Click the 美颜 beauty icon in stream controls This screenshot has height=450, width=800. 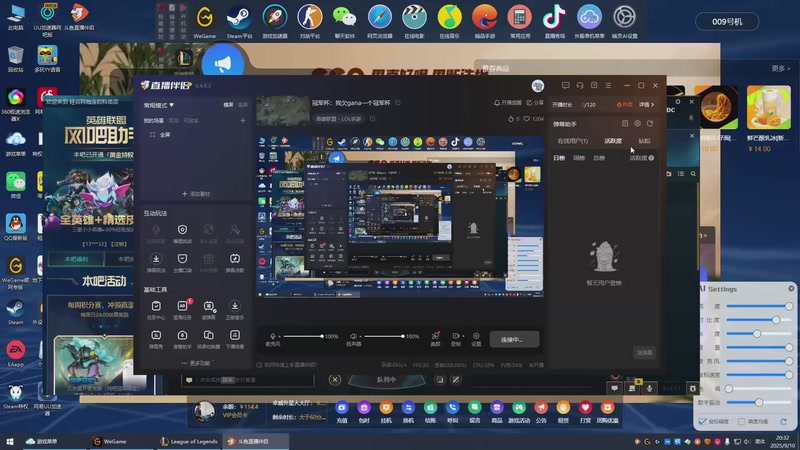tap(435, 336)
